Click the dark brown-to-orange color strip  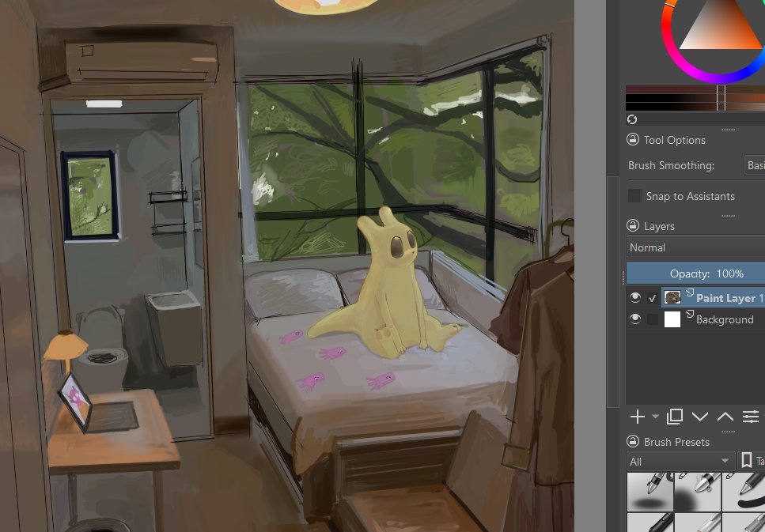695,98
